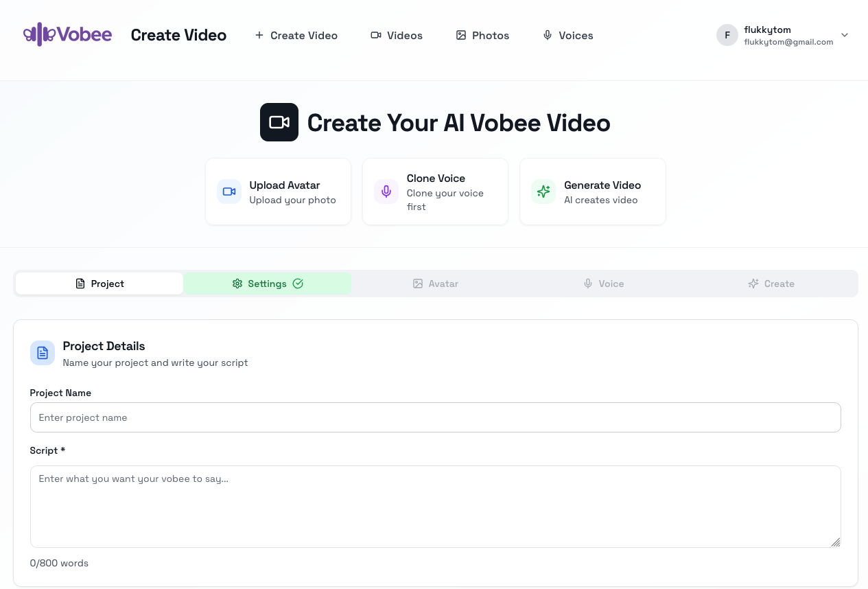
Task: Click the F user avatar circle
Action: coord(727,35)
